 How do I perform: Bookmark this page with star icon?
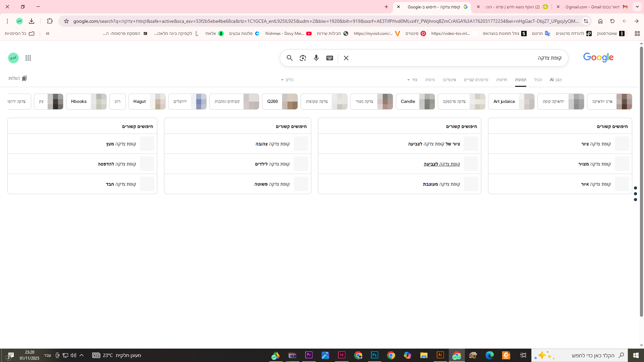click(x=66, y=21)
